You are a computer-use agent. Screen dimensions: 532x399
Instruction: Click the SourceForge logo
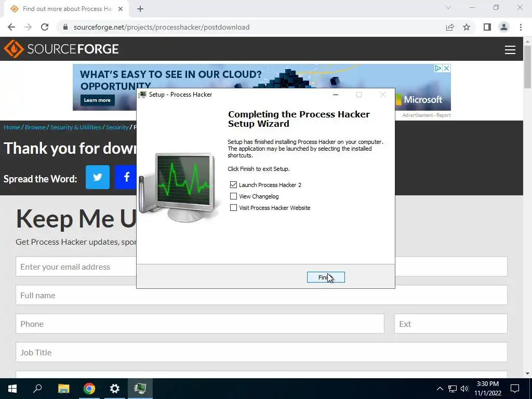tap(61, 49)
